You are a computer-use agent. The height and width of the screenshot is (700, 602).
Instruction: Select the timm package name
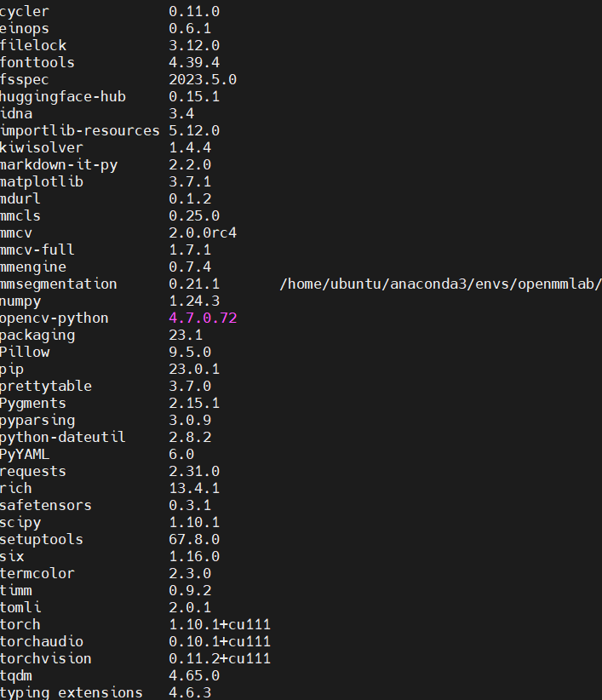click(16, 591)
